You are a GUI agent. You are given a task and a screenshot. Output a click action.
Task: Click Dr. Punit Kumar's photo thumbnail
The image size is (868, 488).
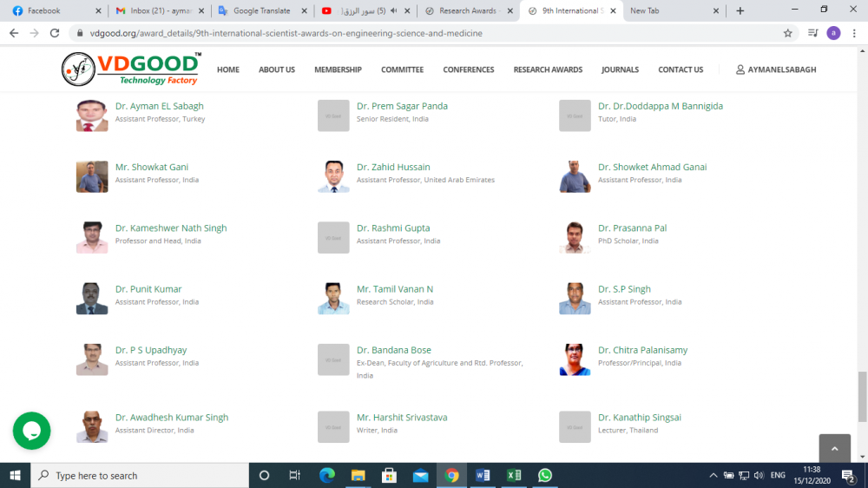pos(92,299)
